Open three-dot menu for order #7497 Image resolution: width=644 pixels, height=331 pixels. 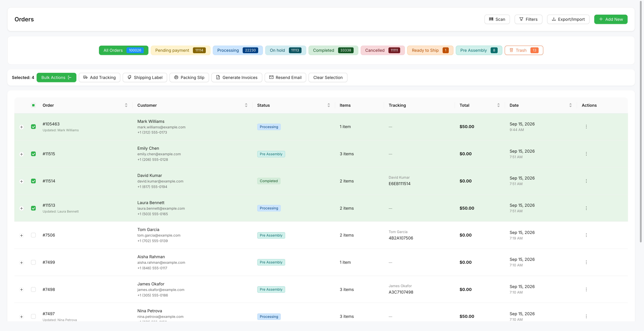pos(586,317)
